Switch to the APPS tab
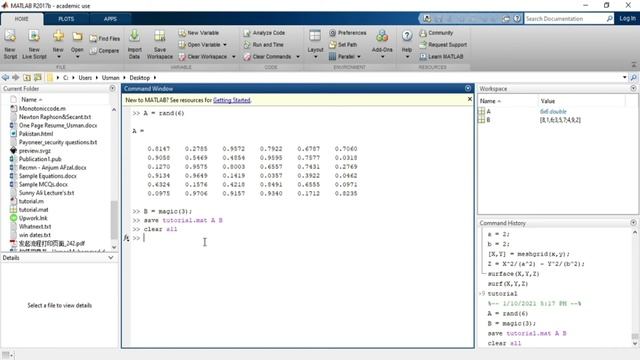640x360 pixels. pyautogui.click(x=110, y=19)
